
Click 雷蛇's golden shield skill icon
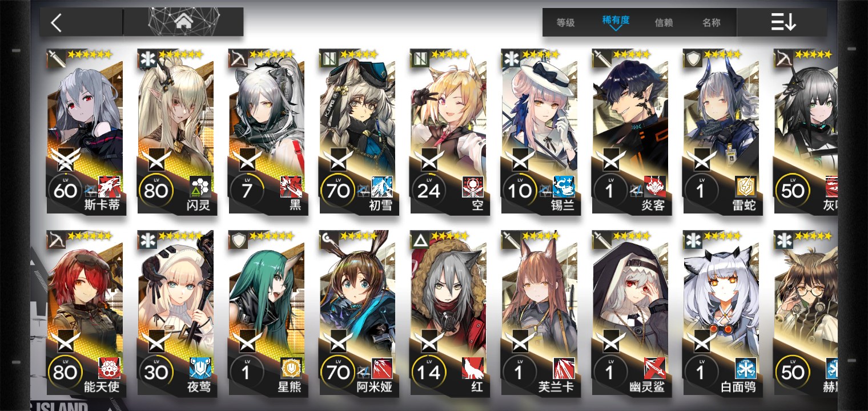click(746, 187)
